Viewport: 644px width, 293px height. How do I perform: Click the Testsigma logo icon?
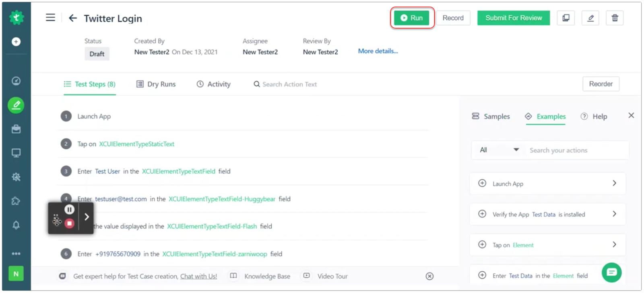click(16, 17)
